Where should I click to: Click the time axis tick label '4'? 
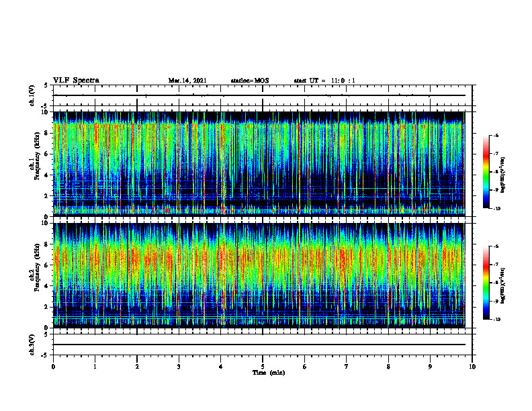[221, 367]
